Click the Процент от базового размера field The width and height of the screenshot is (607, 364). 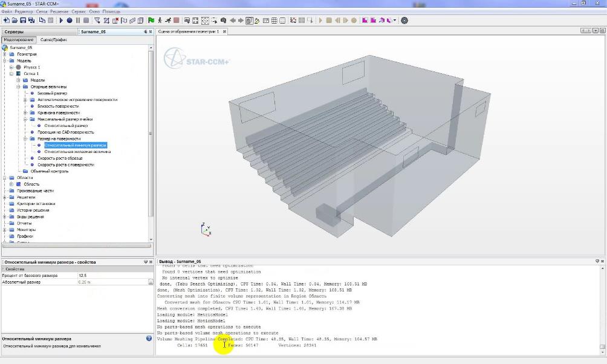click(112, 276)
